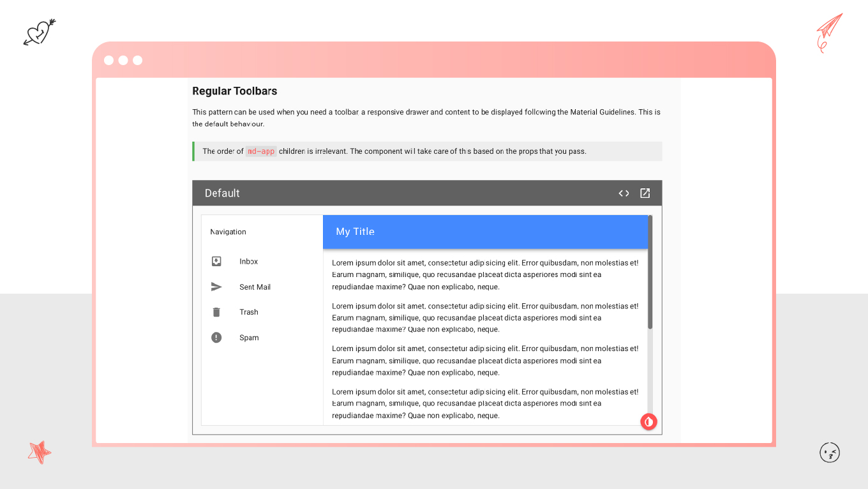Click the Regular Toolbars heading
The height and width of the screenshot is (489, 868).
[x=234, y=91]
